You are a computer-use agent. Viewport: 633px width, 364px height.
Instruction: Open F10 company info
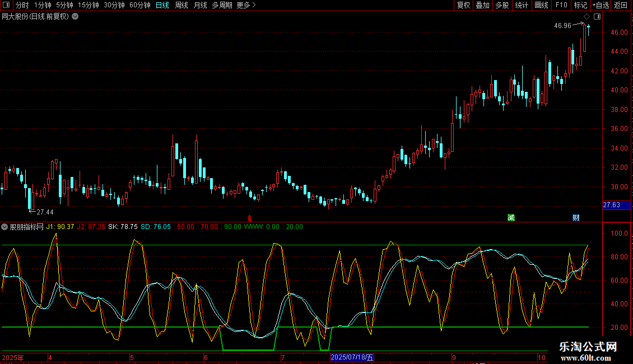(x=561, y=6)
